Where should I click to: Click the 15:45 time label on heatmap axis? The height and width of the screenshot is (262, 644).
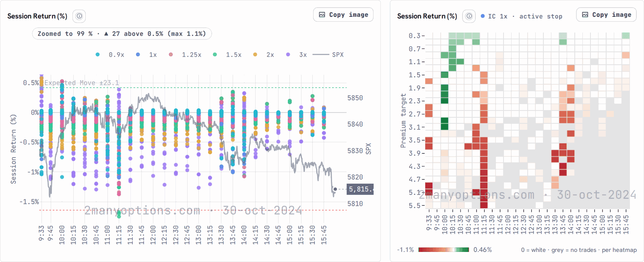pos(626,224)
